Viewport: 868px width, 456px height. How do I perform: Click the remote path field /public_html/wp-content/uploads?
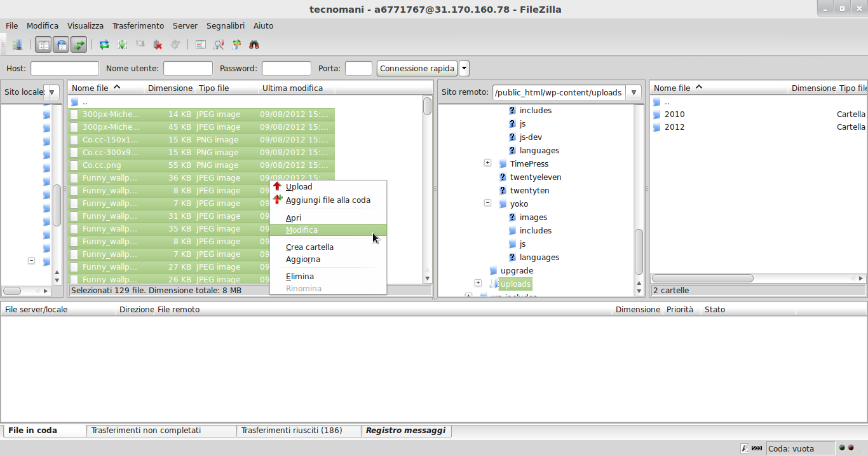tap(559, 92)
